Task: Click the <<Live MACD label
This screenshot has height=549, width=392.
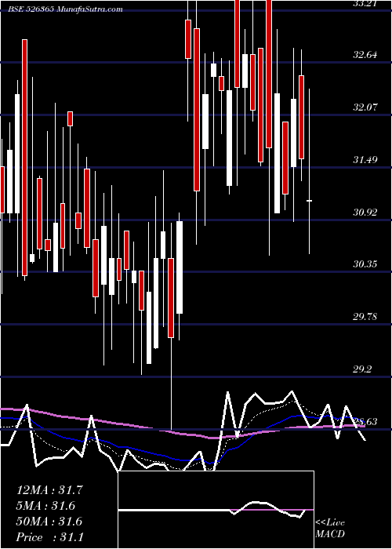Action: [330, 528]
